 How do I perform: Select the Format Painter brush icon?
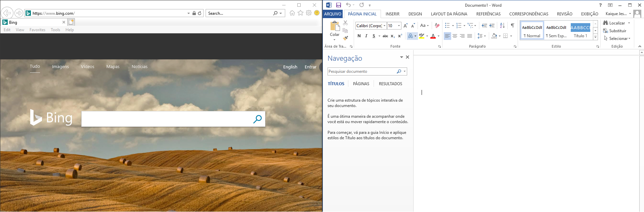(x=345, y=38)
